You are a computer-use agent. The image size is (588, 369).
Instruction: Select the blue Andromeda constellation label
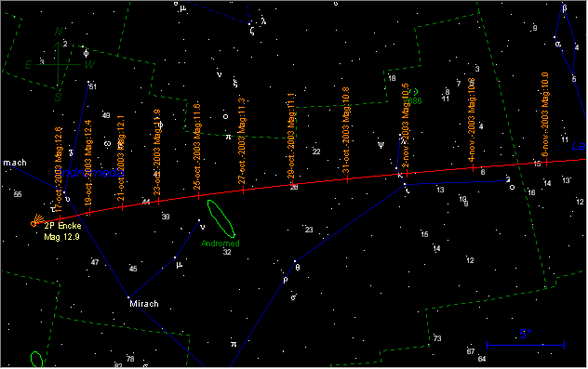coord(91,173)
